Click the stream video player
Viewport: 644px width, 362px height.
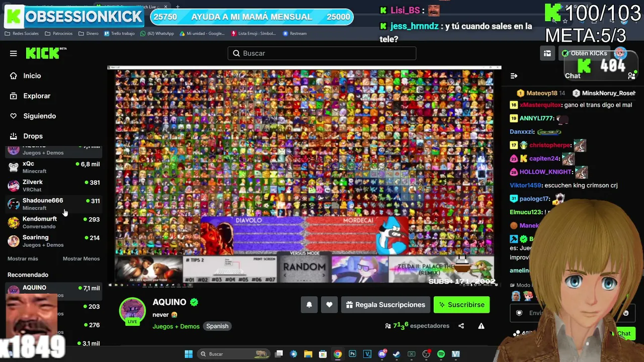304,177
